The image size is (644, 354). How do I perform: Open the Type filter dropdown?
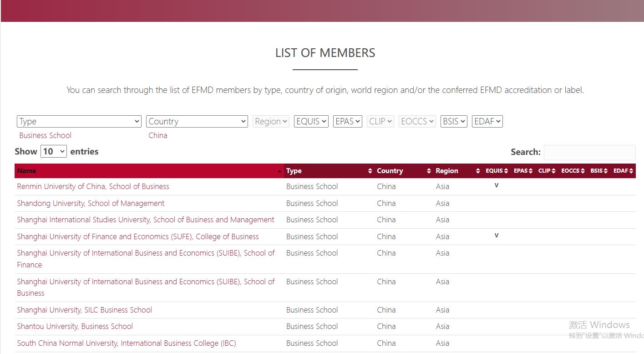coord(79,122)
